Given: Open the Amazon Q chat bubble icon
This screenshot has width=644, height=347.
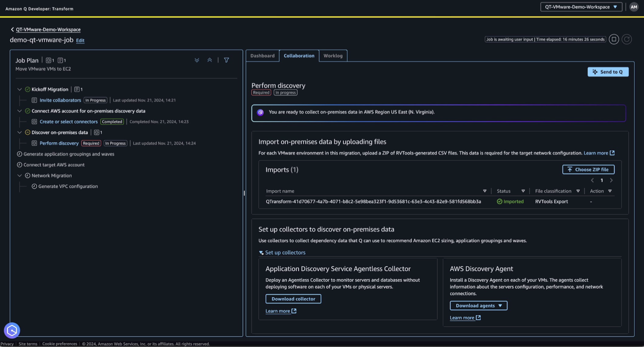Looking at the screenshot, I should pos(12,330).
